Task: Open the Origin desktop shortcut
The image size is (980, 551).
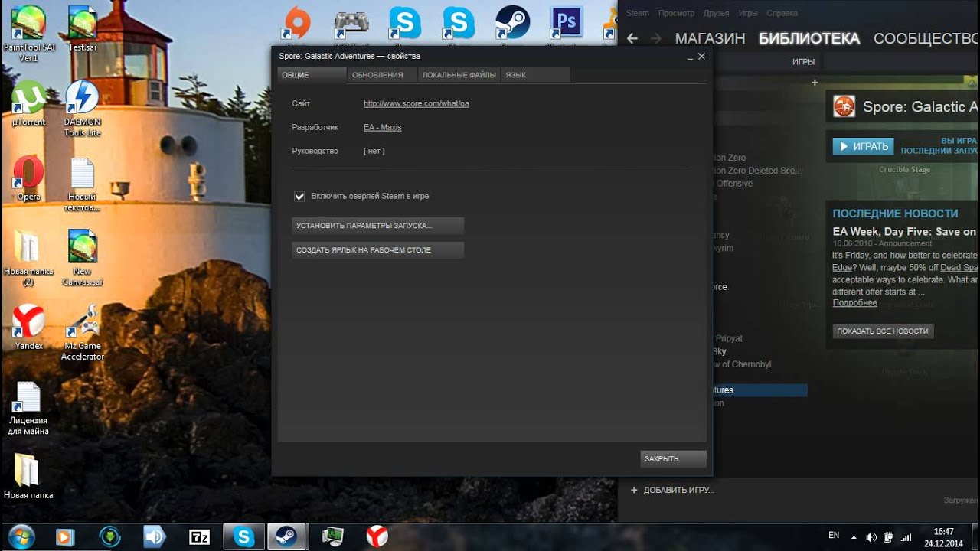Action: [x=297, y=23]
